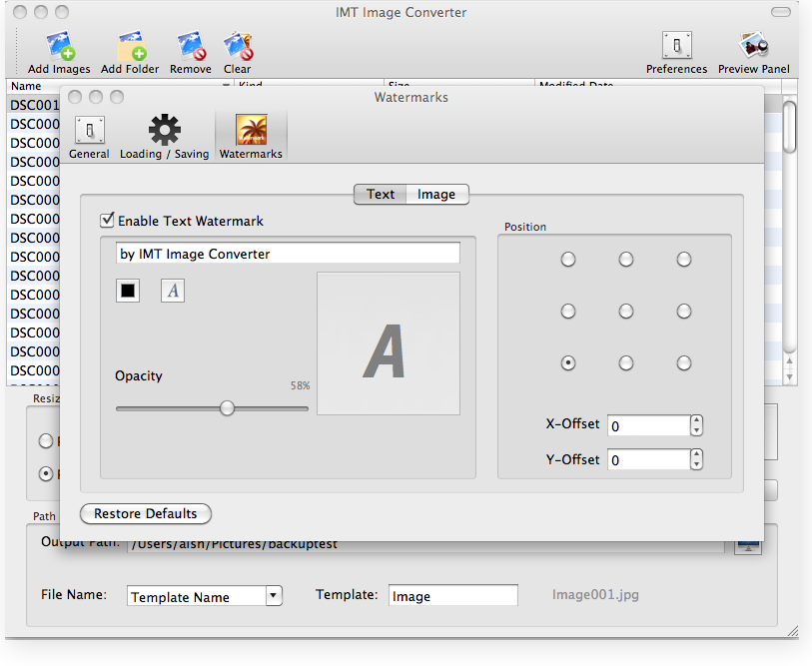The width and height of the screenshot is (812, 666).
Task: Click the X-Offset stepper arrows
Action: click(696, 425)
